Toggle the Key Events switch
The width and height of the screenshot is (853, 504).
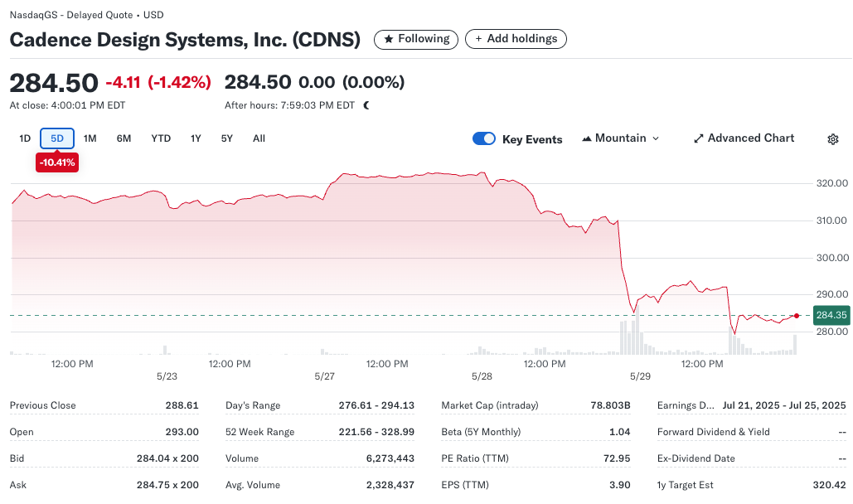tap(483, 138)
